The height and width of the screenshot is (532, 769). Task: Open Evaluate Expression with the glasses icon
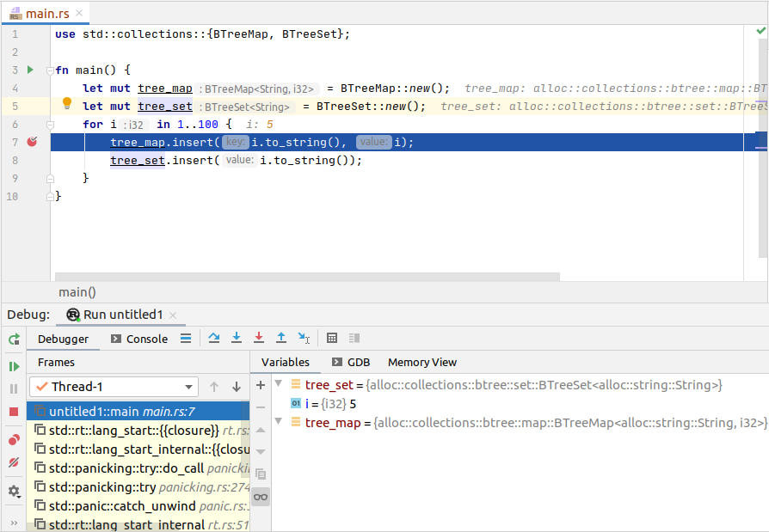tap(261, 496)
